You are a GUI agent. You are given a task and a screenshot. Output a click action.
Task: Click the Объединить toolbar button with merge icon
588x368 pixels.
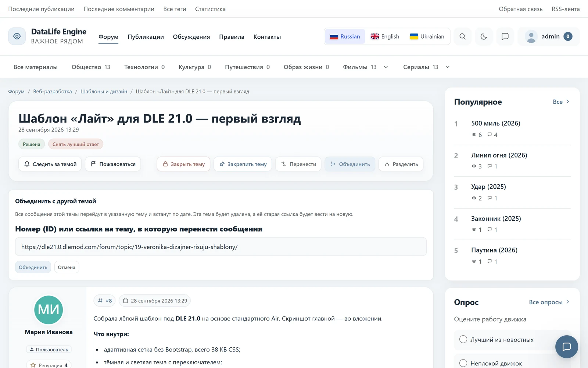[350, 164]
